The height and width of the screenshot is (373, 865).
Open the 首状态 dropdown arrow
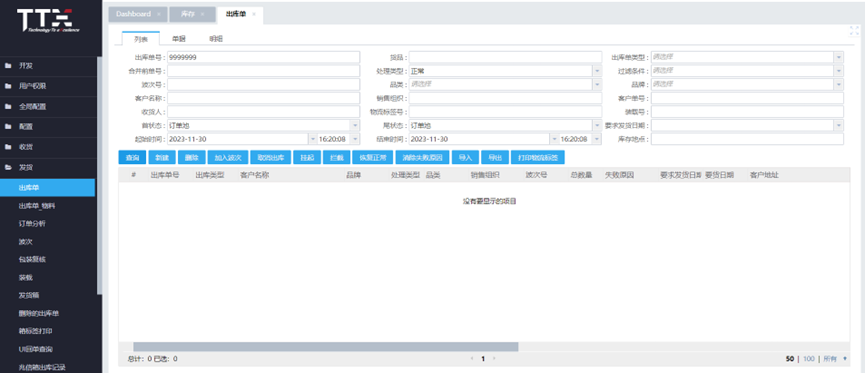click(x=355, y=125)
